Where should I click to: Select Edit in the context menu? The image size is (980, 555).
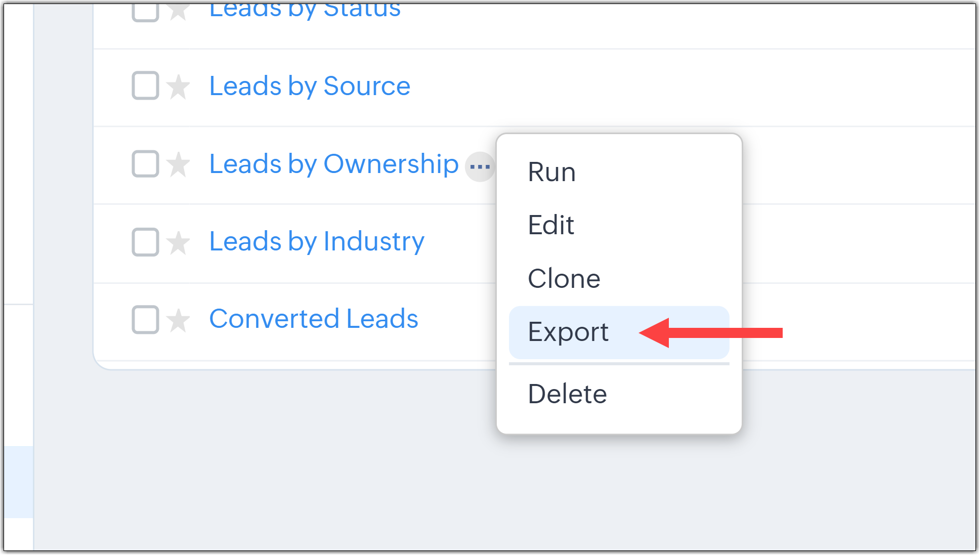tap(551, 225)
